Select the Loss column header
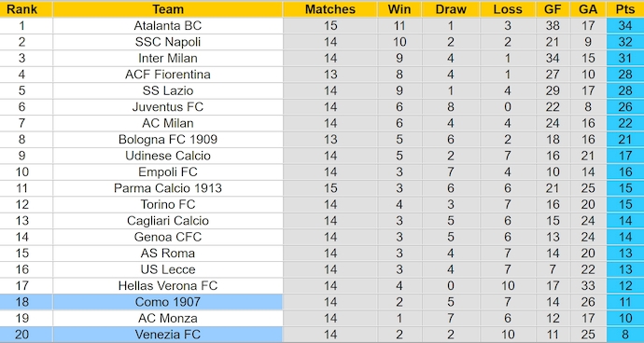This screenshot has height=343, width=644. pos(508,9)
